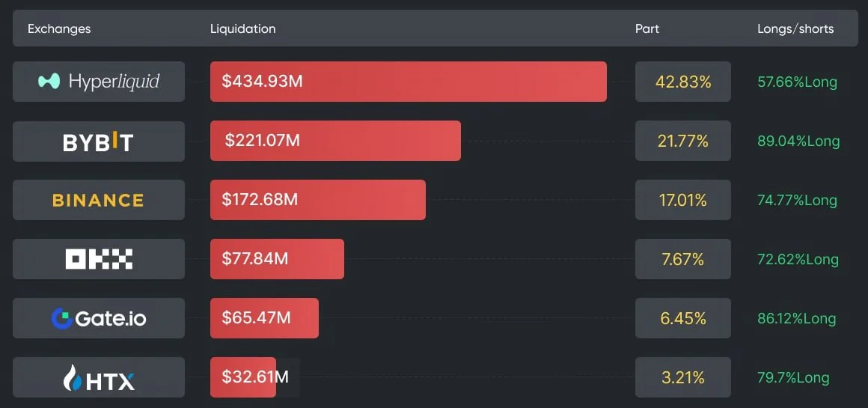Sort by the Exchanges column header

coord(59,28)
